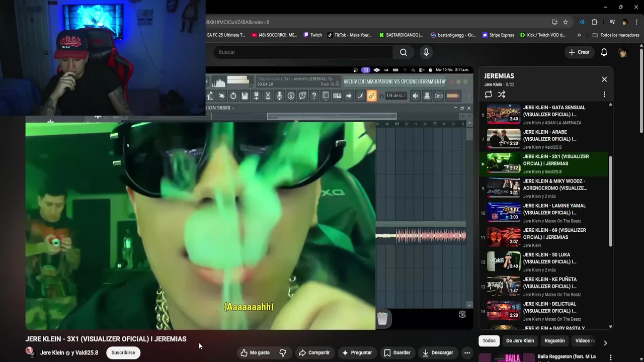Click Guardar to save the video
The width and height of the screenshot is (644, 362).
[x=397, y=353]
